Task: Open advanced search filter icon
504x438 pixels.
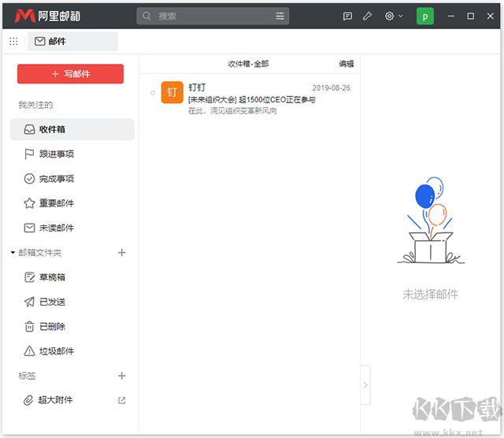Action: 280,16
